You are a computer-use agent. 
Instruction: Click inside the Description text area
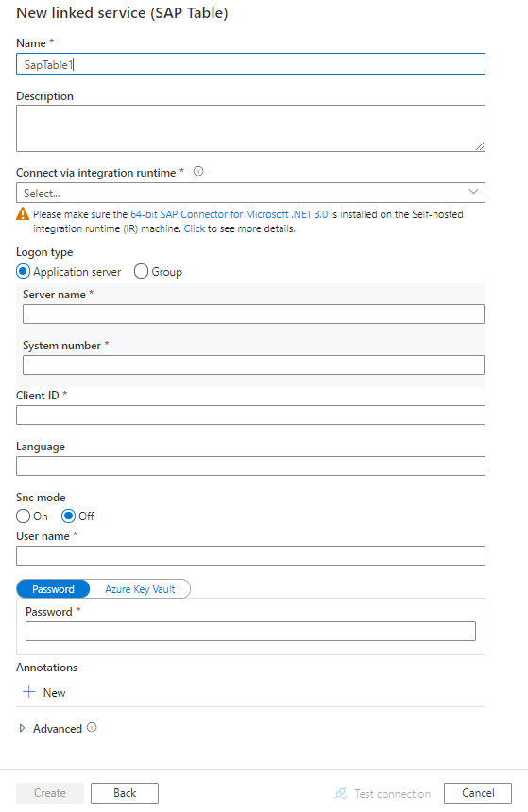251,128
